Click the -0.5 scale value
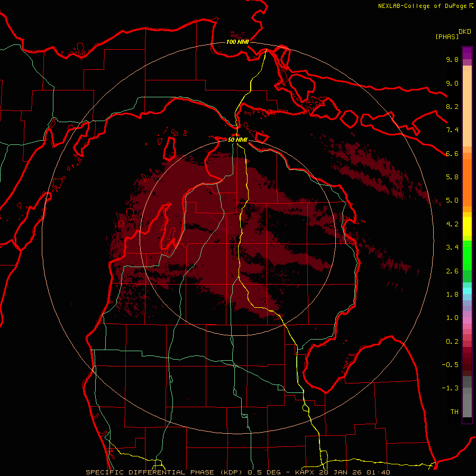Image resolution: width=476 pixels, height=476 pixels. (x=450, y=365)
